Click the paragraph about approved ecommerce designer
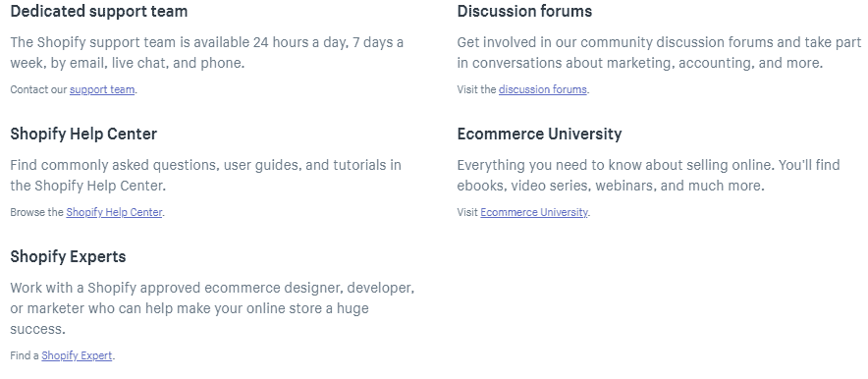The image size is (868, 379). pyautogui.click(x=212, y=308)
